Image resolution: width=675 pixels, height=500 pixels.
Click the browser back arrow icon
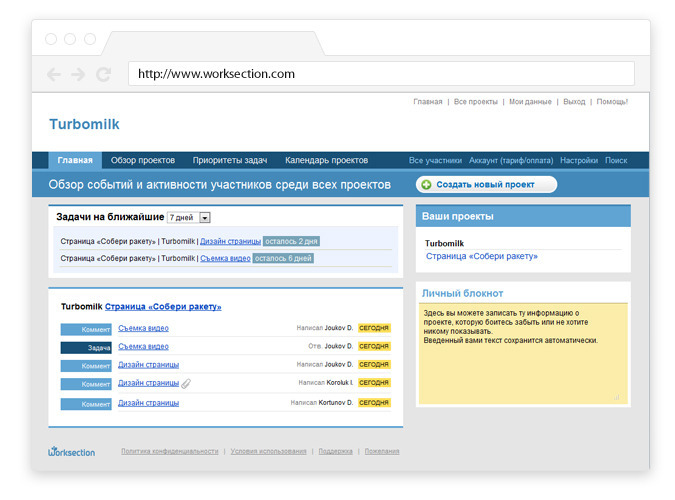tap(53, 74)
